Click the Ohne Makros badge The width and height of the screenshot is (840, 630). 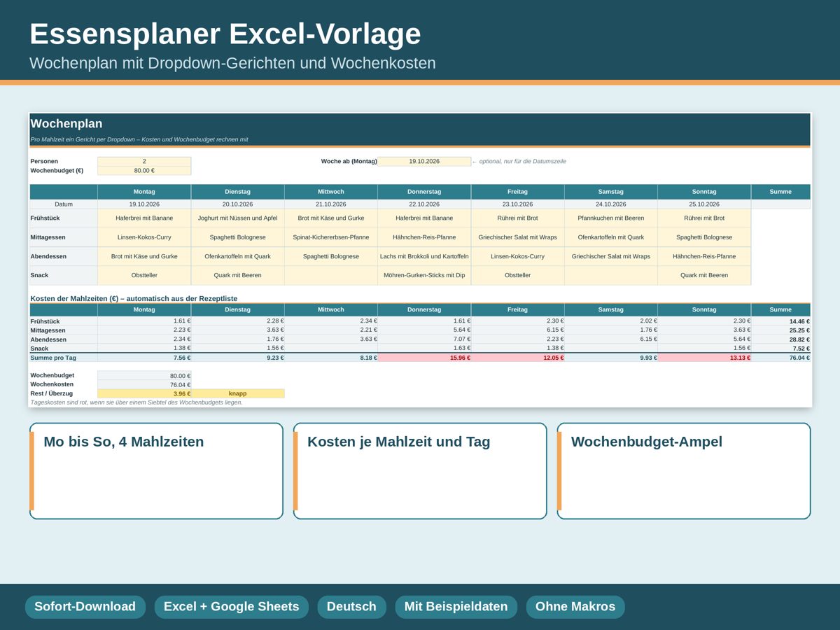click(575, 607)
